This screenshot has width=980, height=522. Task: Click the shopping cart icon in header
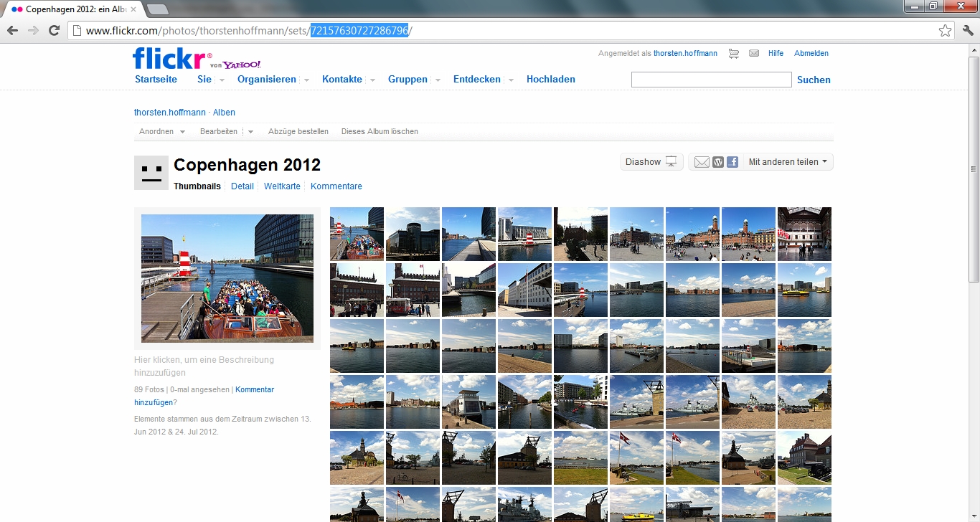733,54
